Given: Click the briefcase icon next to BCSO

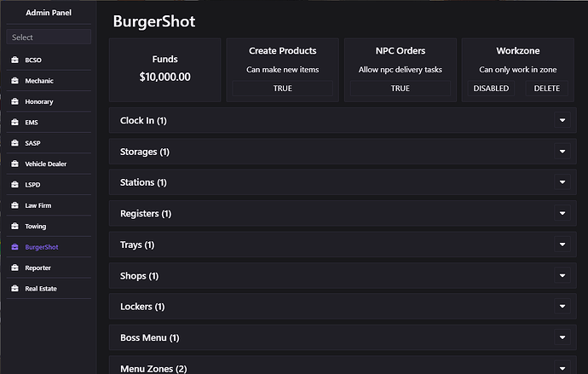Looking at the screenshot, I should click(x=14, y=60).
